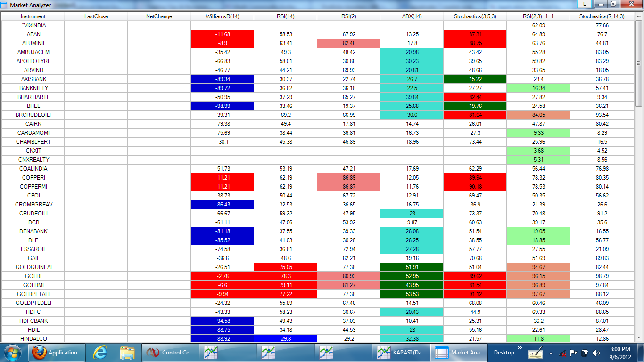Click the Stochastics(7,14,3) column header
The image size is (644, 362).
602,16
